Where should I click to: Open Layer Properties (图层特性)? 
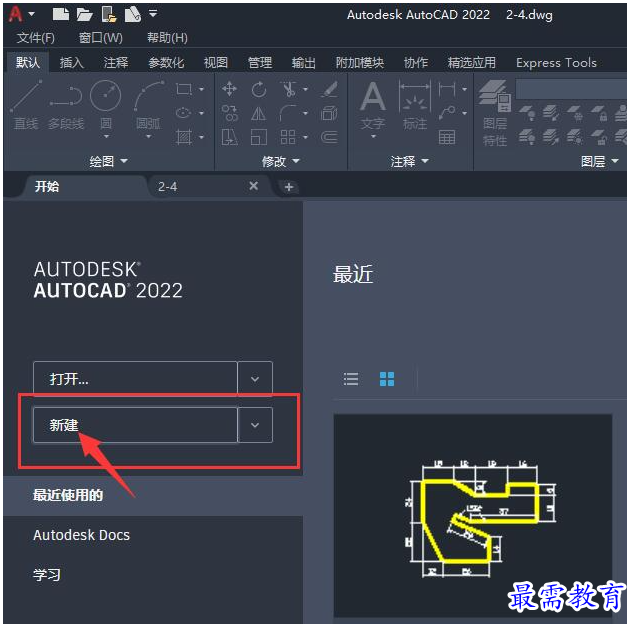point(495,113)
